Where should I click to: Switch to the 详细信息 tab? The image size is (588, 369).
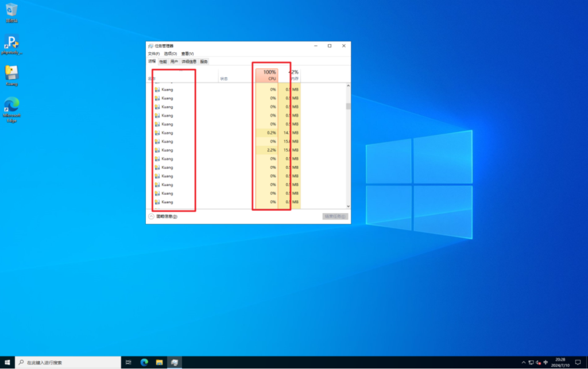tap(189, 61)
